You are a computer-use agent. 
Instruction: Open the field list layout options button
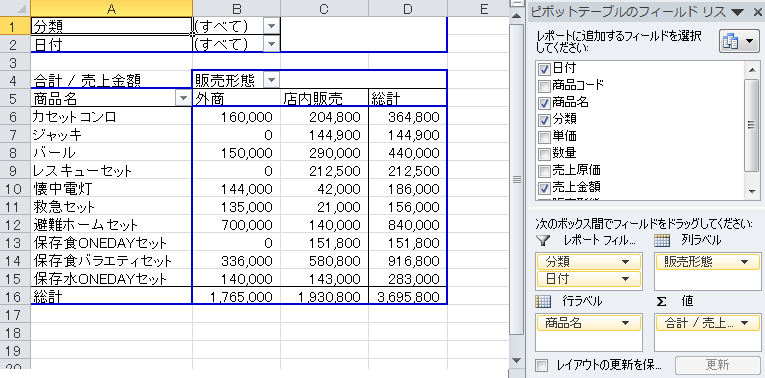(739, 42)
